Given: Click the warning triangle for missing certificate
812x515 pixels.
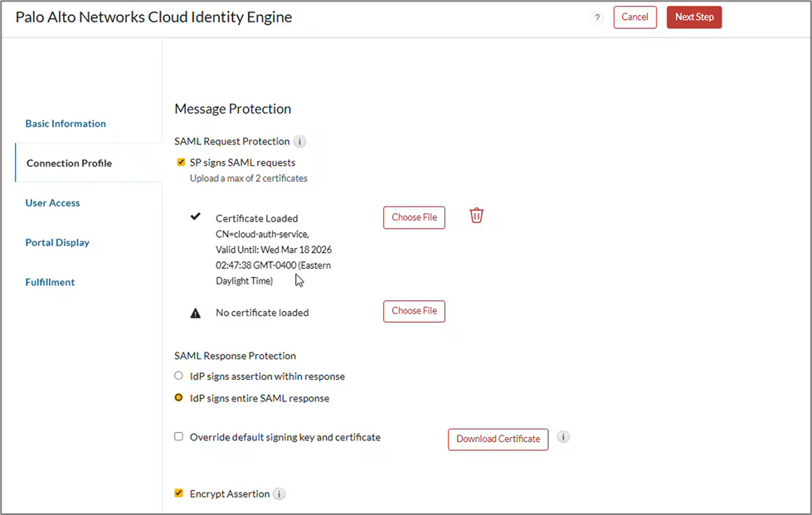Looking at the screenshot, I should coord(196,313).
